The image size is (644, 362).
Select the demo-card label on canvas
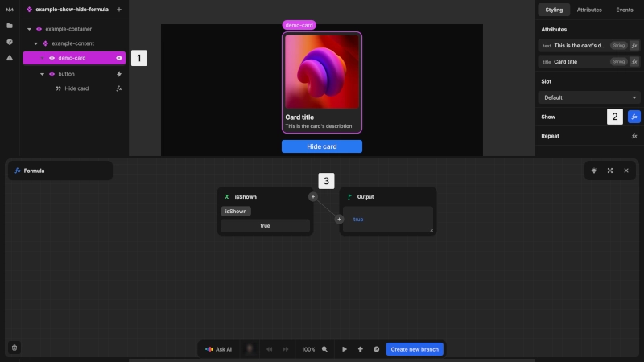(x=299, y=25)
